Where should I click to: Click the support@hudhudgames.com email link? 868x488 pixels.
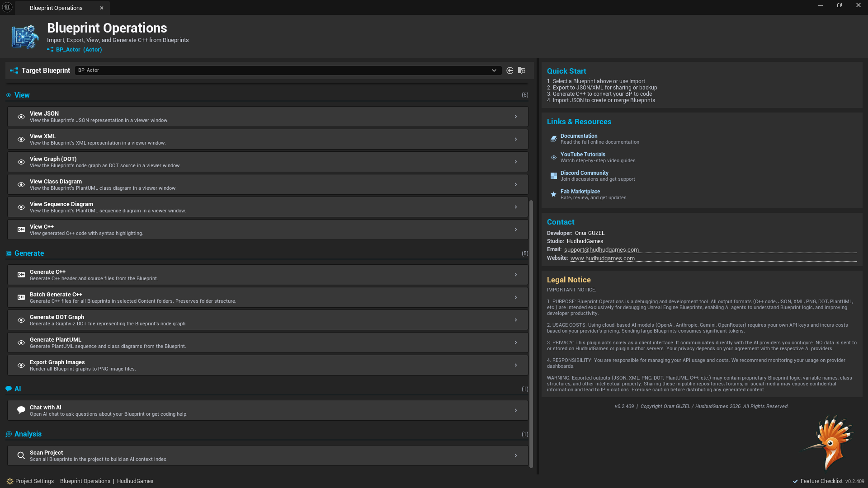[601, 250]
